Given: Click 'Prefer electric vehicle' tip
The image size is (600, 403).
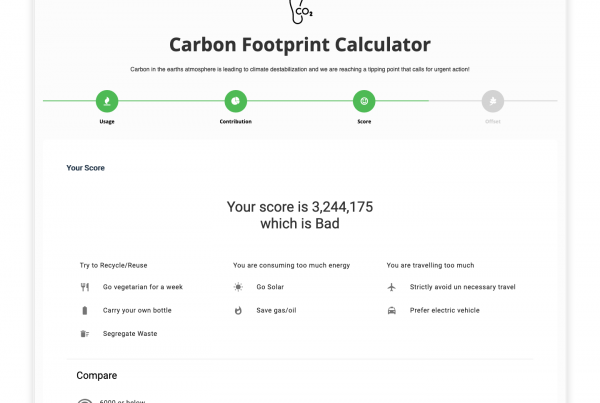Looking at the screenshot, I should click(445, 310).
